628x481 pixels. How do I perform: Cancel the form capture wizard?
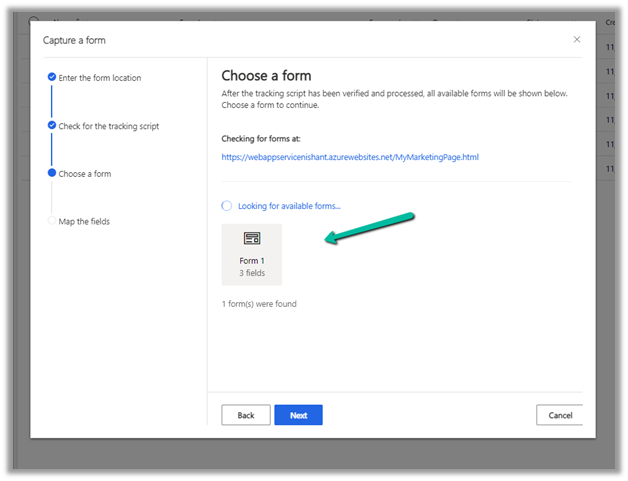(559, 415)
